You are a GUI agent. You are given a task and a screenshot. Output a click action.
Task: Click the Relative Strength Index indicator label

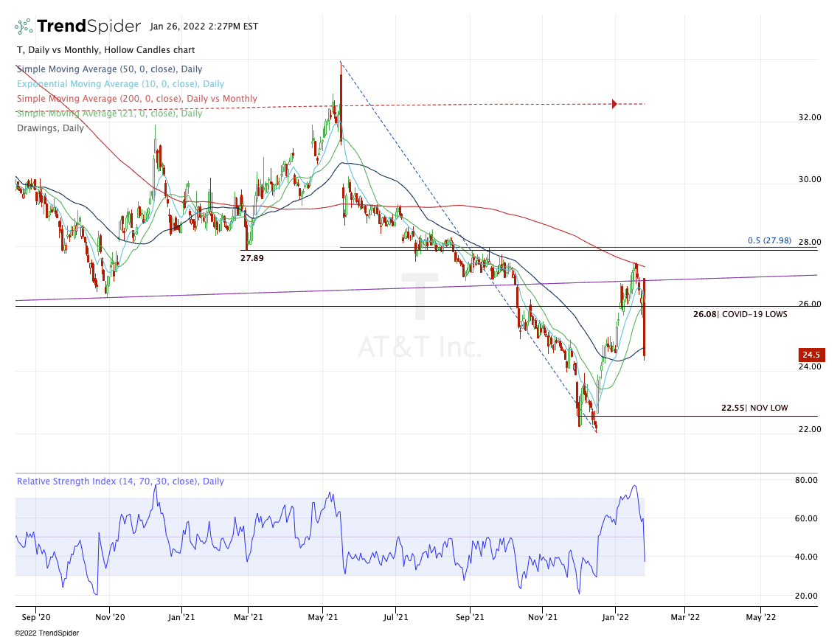120,481
